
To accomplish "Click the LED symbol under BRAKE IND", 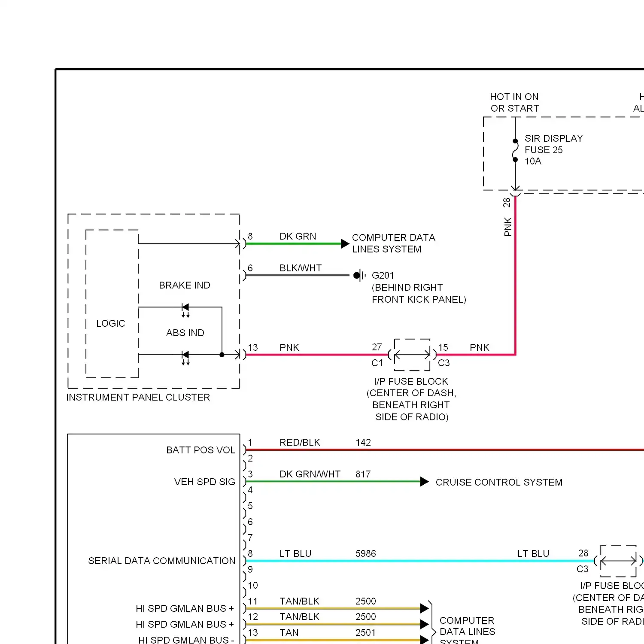I will 185,310.
